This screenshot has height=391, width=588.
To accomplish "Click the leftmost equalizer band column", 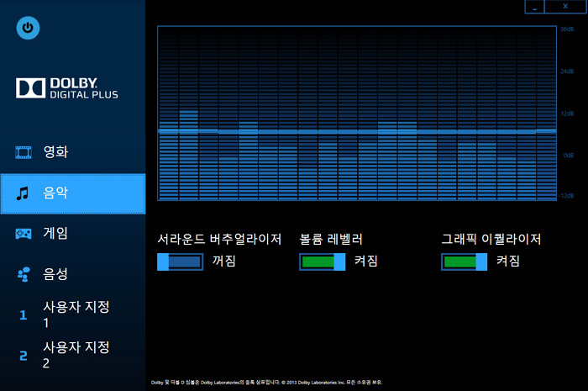I will tap(168, 114).
